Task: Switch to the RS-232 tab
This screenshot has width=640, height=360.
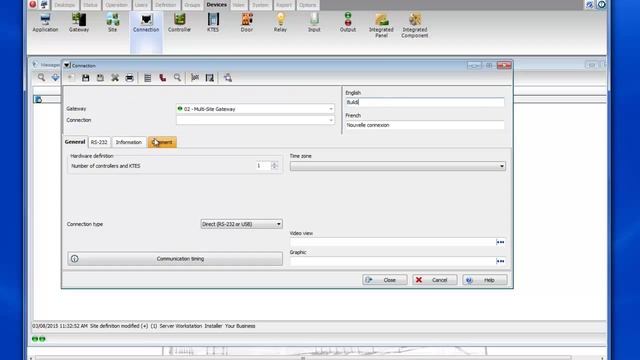Action: (x=99, y=142)
